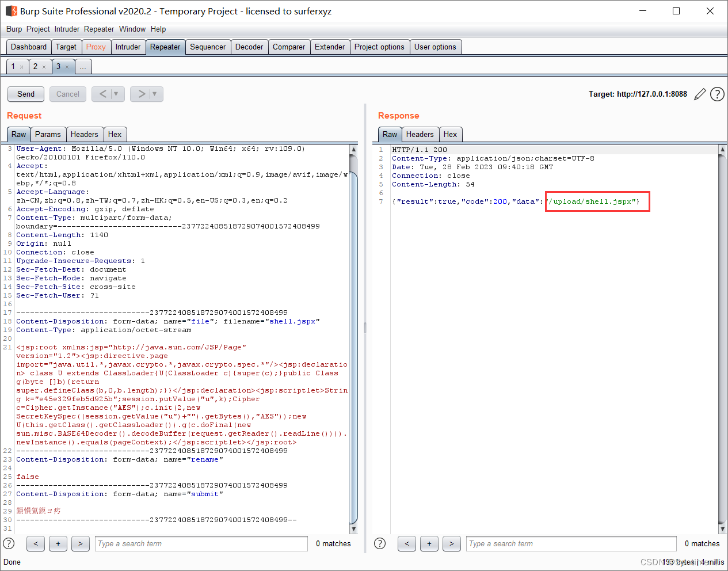Click the Burp Suite logo icon in title bar
The height and width of the screenshot is (571, 728).
pos(11,11)
